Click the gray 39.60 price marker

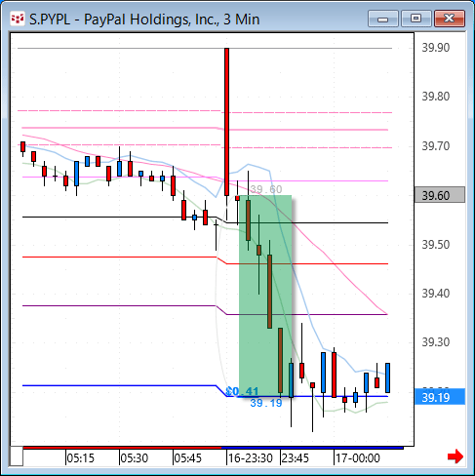tap(440, 195)
